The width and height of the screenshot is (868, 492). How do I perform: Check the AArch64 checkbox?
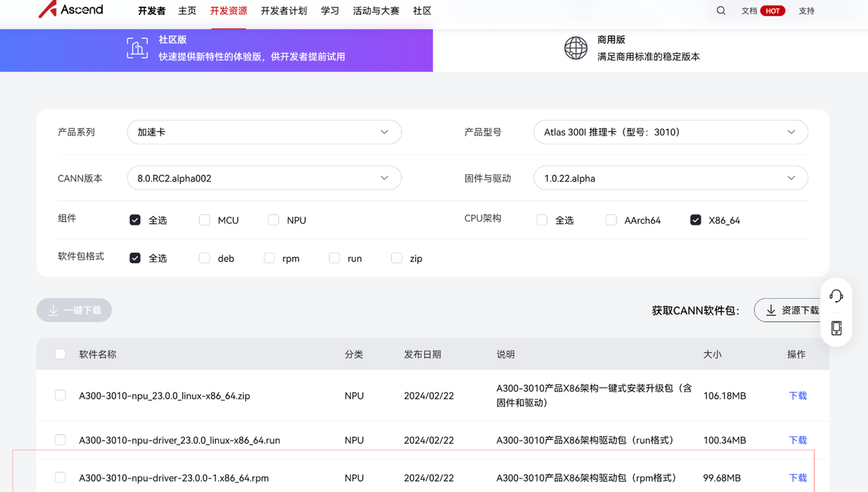pyautogui.click(x=611, y=220)
